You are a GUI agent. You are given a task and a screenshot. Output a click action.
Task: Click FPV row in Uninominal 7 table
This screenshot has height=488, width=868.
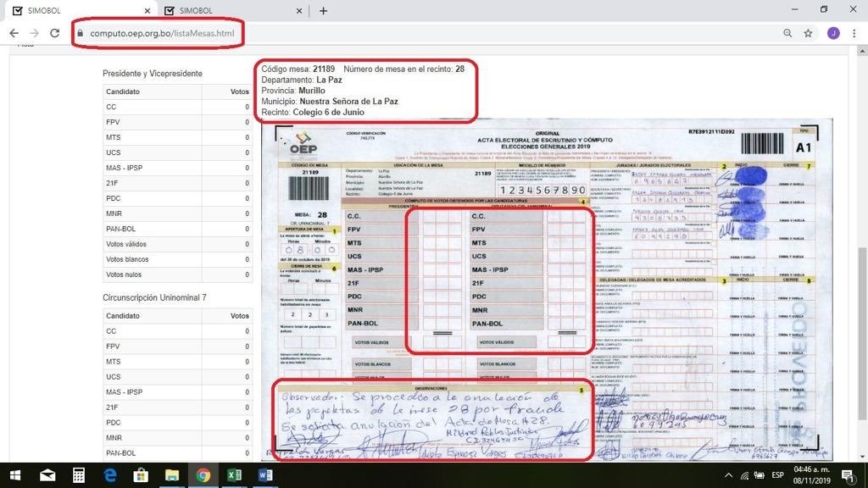tap(178, 347)
